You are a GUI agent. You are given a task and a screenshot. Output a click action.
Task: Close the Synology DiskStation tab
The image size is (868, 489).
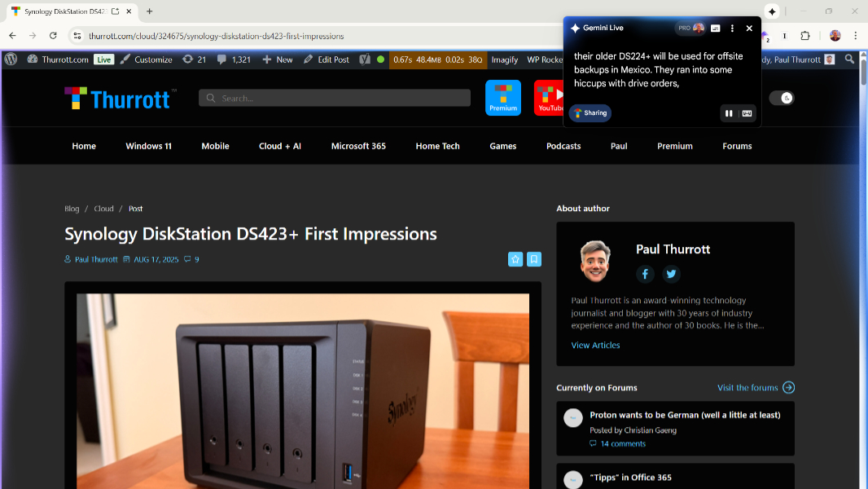[x=129, y=11]
